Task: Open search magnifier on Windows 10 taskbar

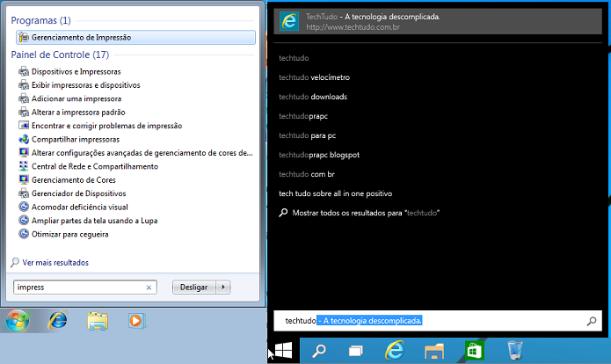Action: point(319,350)
